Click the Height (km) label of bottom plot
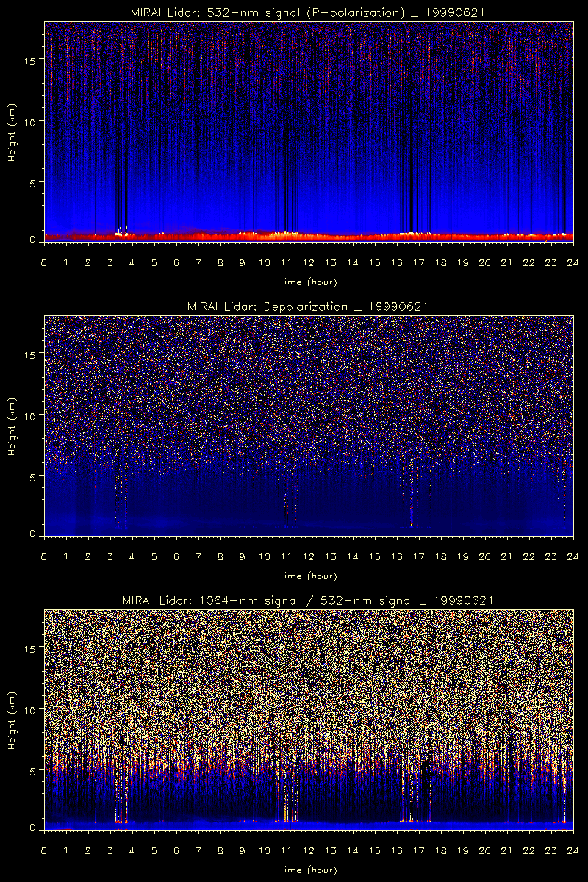Viewport: 588px width, 882px height. (x=12, y=720)
